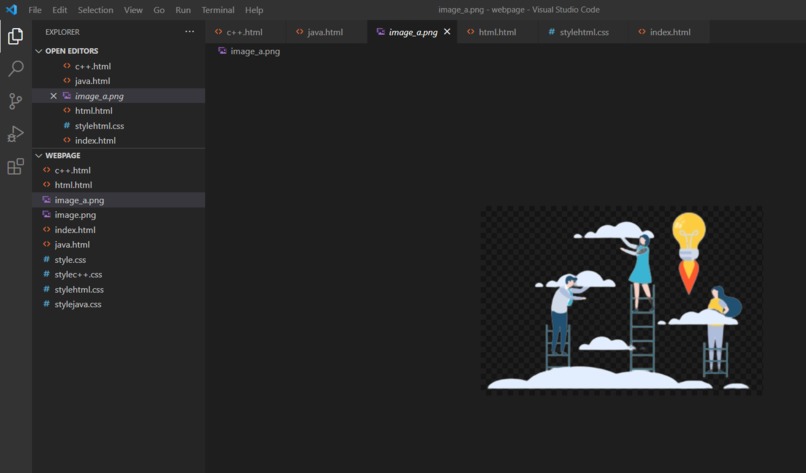The width and height of the screenshot is (806, 473).
Task: Collapse the WEBPAGE folder section
Action: pyautogui.click(x=119, y=155)
